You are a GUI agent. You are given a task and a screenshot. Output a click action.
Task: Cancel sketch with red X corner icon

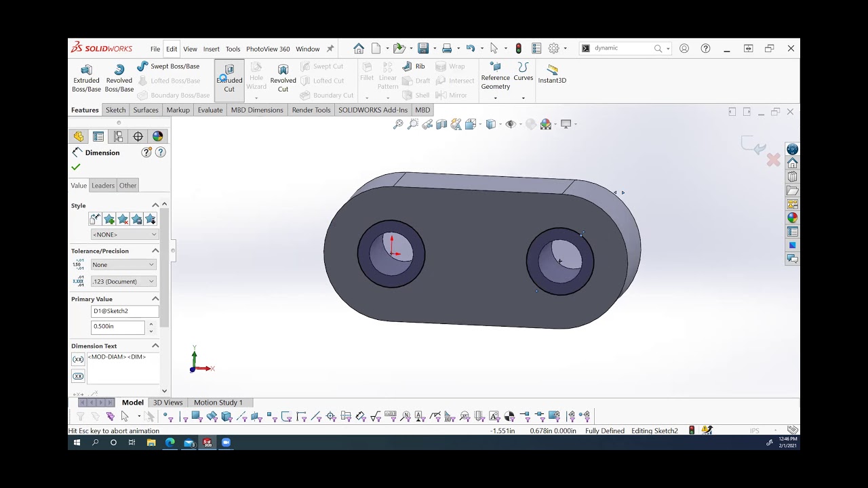773,160
